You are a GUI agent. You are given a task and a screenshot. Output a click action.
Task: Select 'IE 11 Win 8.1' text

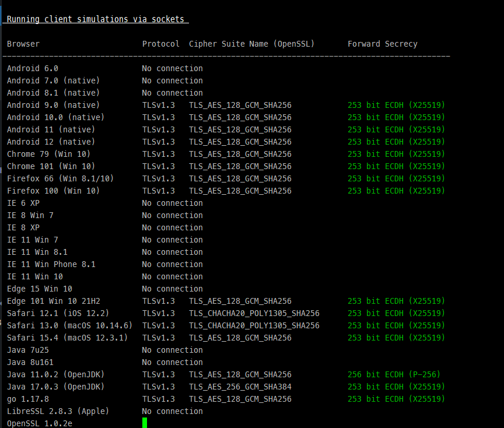click(x=37, y=252)
